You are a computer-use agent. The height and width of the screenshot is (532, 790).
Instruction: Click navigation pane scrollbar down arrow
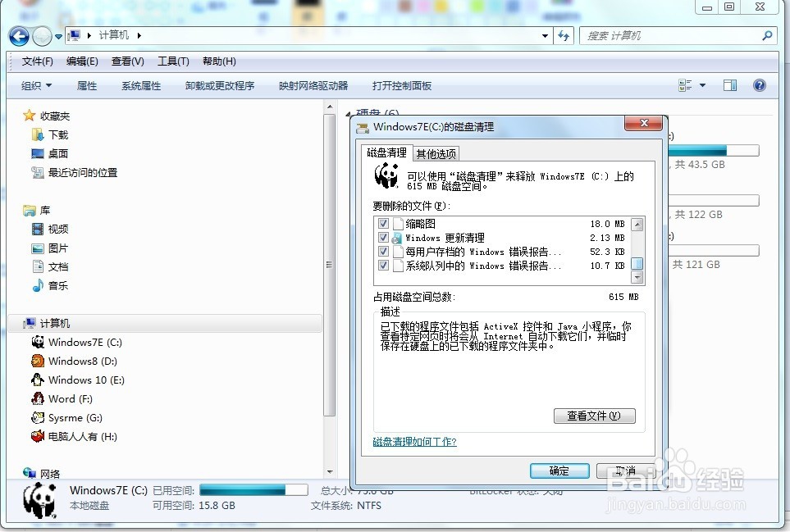pos(330,471)
